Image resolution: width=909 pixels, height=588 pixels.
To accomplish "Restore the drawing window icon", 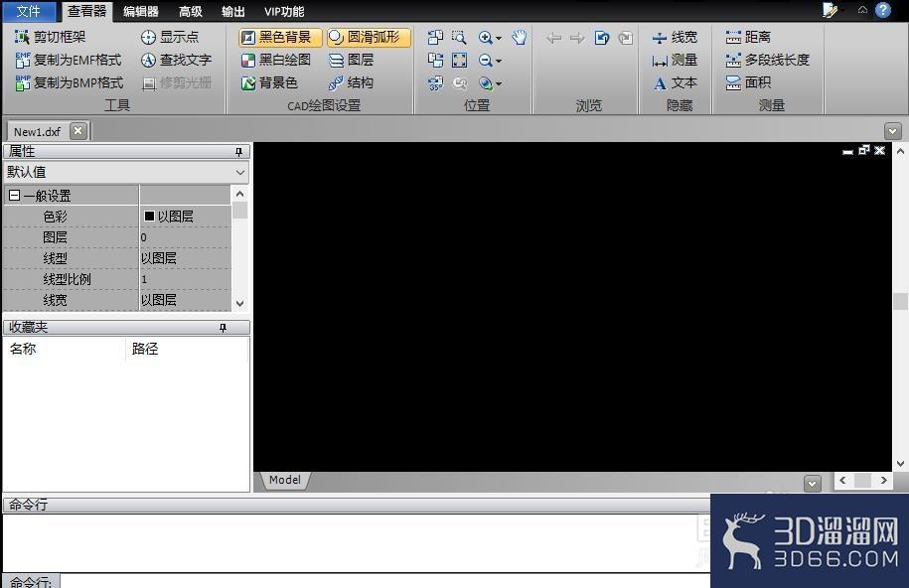I will pos(863,150).
